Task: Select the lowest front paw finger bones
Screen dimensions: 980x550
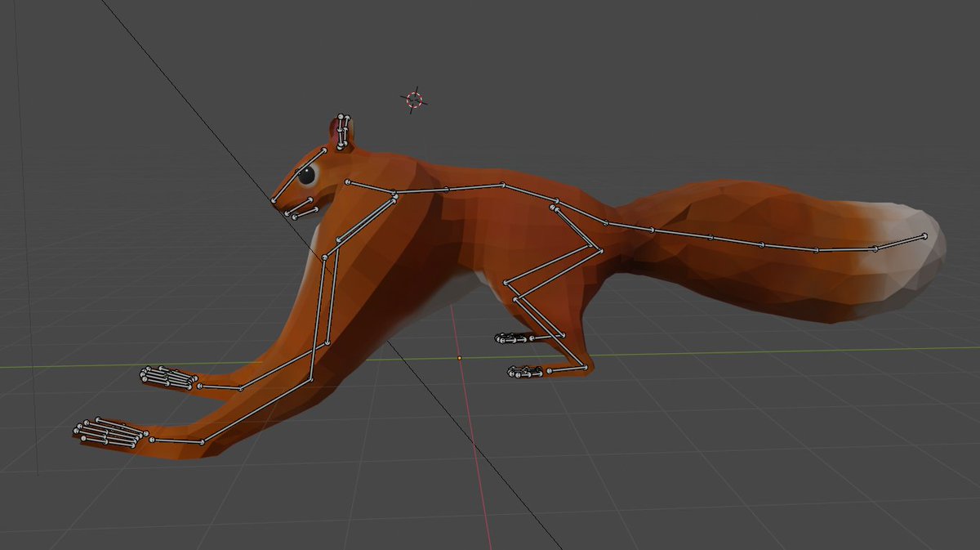Action: (110, 433)
